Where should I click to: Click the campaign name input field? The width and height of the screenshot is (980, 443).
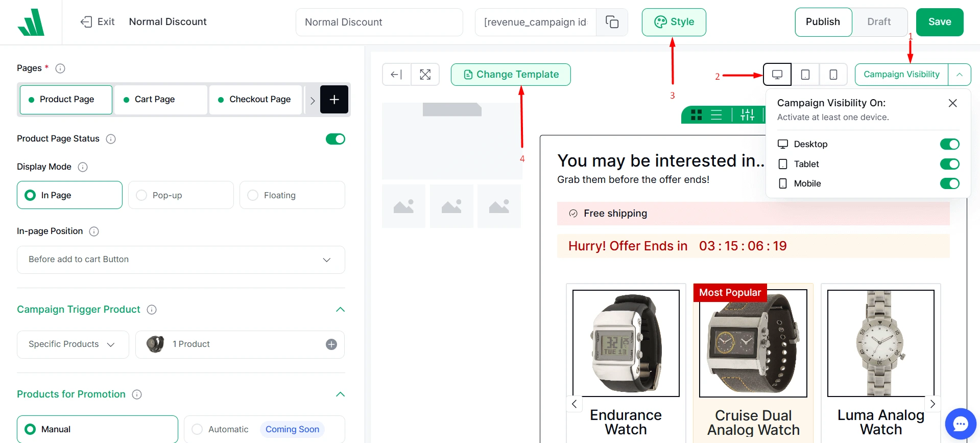(379, 22)
